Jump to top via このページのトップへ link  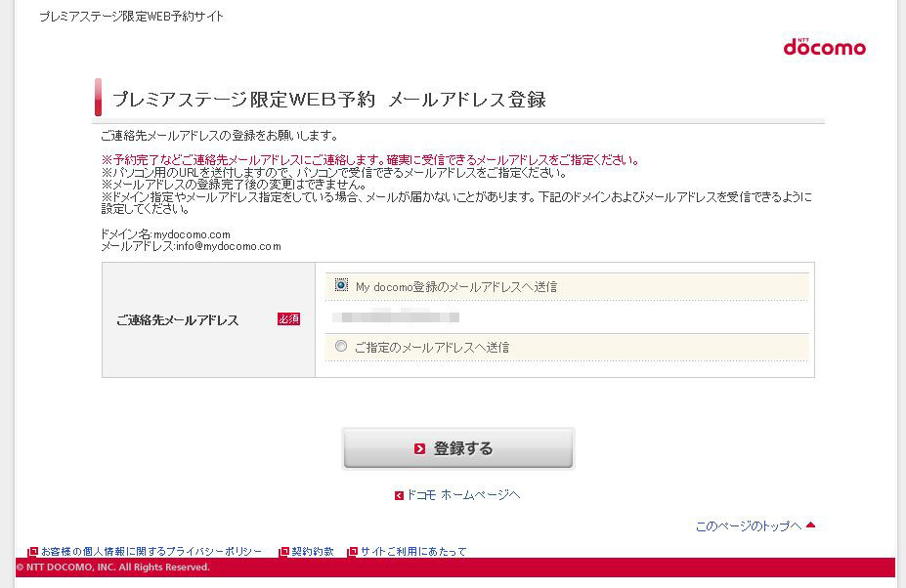748,526
